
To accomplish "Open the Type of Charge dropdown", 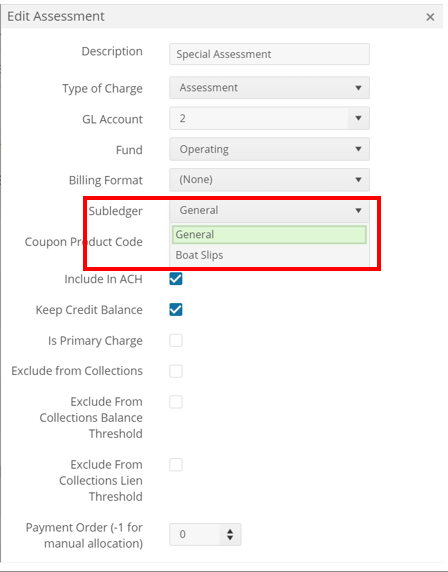I will tap(269, 88).
